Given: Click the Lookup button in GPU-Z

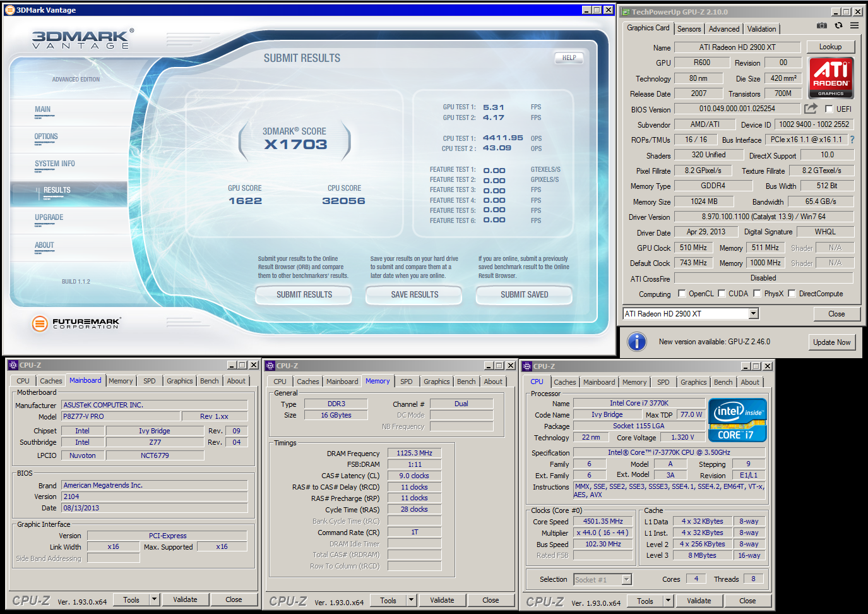Looking at the screenshot, I should click(x=831, y=47).
